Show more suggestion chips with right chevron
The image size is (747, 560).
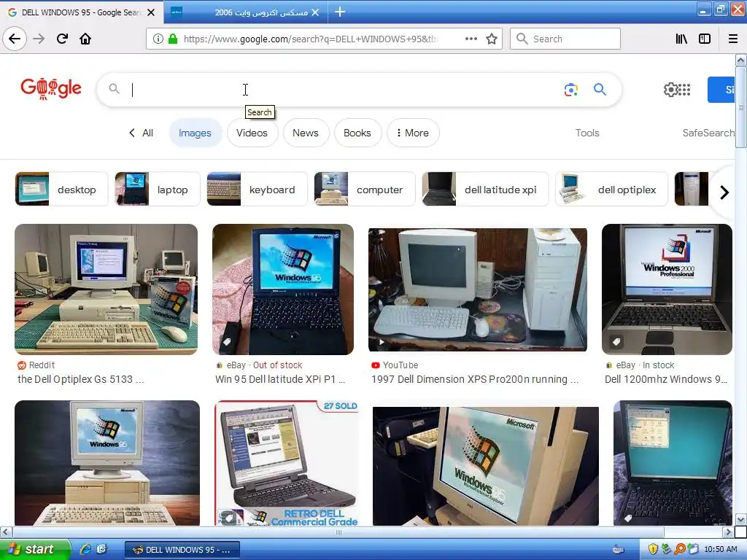(x=724, y=192)
